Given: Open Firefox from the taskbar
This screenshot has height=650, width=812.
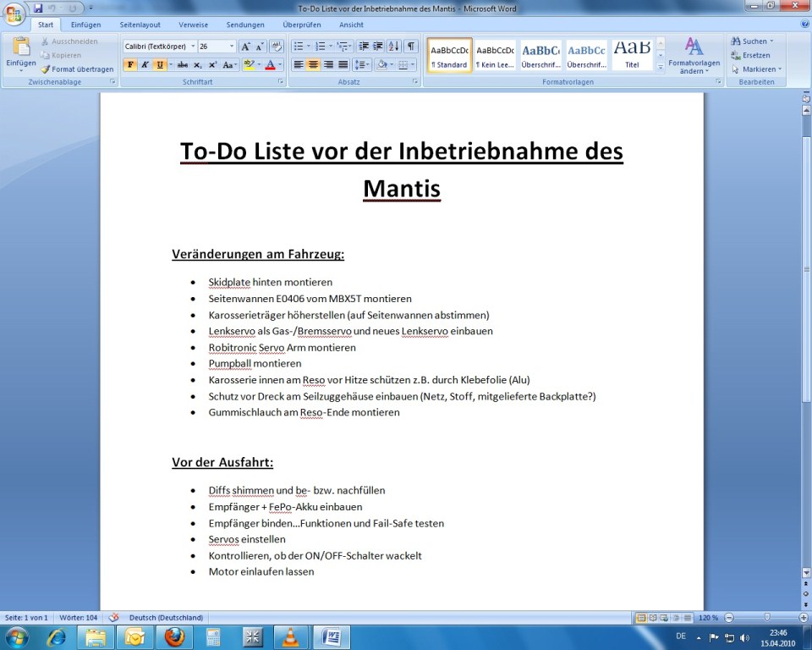Looking at the screenshot, I should (x=174, y=637).
